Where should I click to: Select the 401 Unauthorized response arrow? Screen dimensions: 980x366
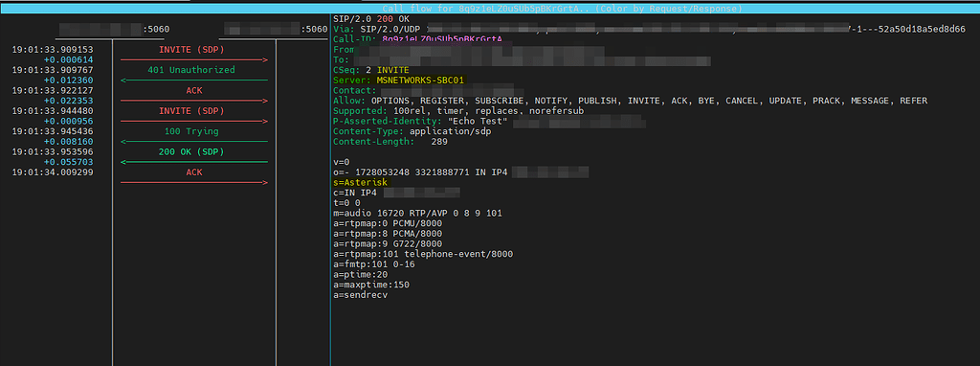pyautogui.click(x=193, y=80)
